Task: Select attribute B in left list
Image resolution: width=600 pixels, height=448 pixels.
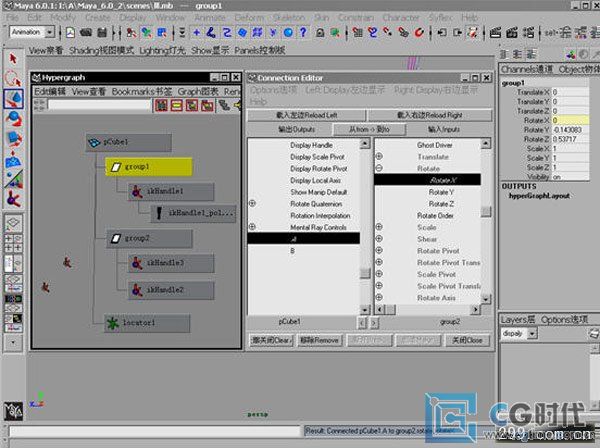Action: click(292, 251)
